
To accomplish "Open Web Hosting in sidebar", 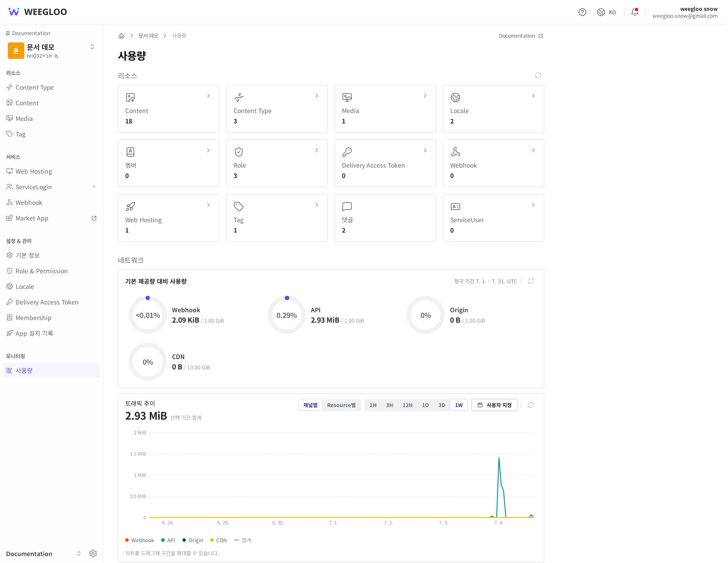I will pos(52,171).
